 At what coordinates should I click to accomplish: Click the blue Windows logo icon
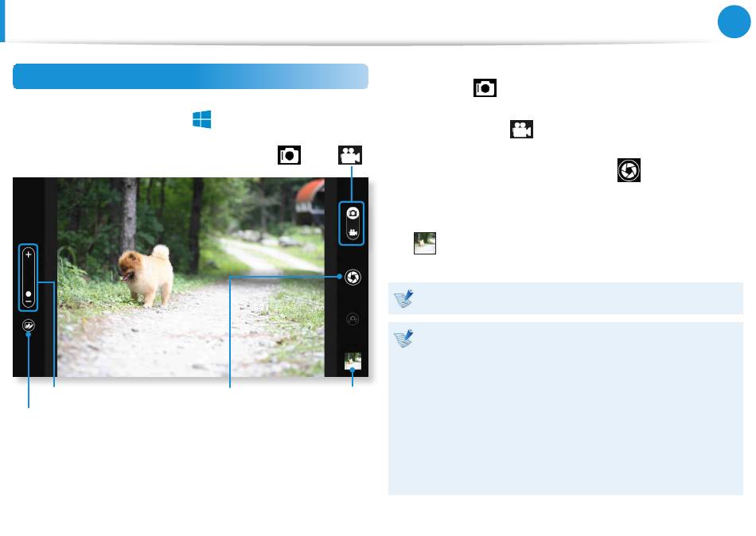click(x=201, y=119)
